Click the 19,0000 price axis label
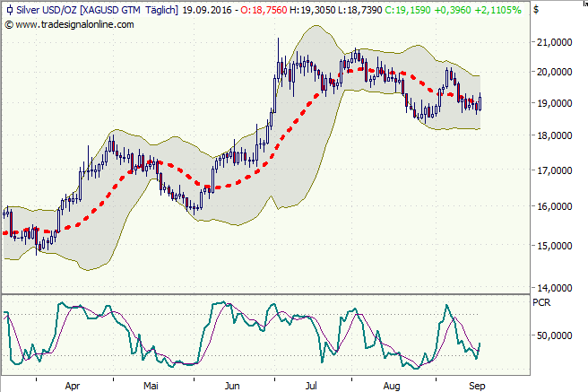 555,103
